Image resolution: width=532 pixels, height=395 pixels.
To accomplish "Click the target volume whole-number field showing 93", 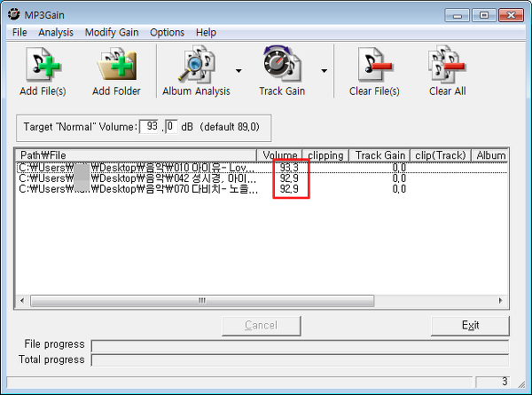I will point(149,126).
